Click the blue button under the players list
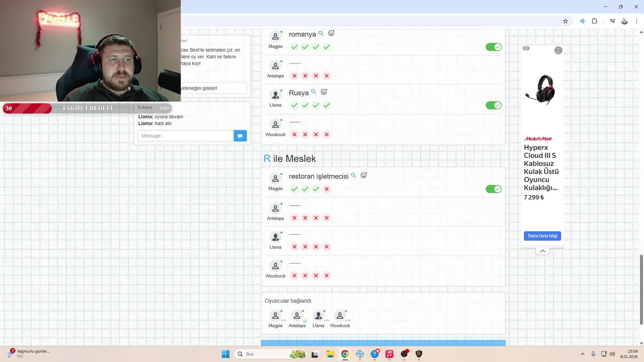The width and height of the screenshot is (644, 362). 383,343
